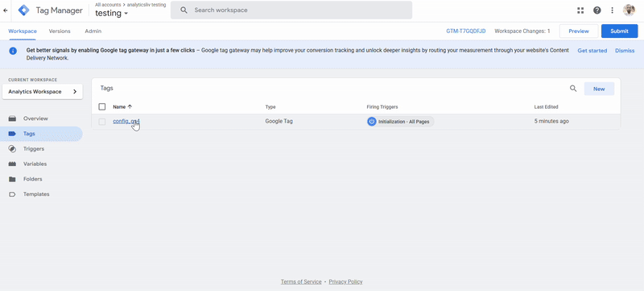
Task: Click the Initialization trigger power icon
Action: pyautogui.click(x=372, y=122)
